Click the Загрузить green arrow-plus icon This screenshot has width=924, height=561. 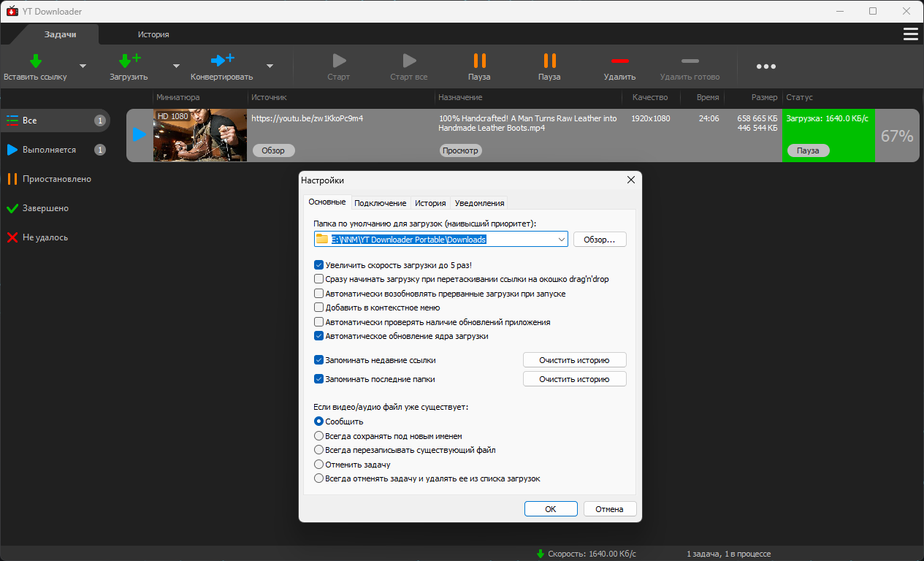[129, 61]
